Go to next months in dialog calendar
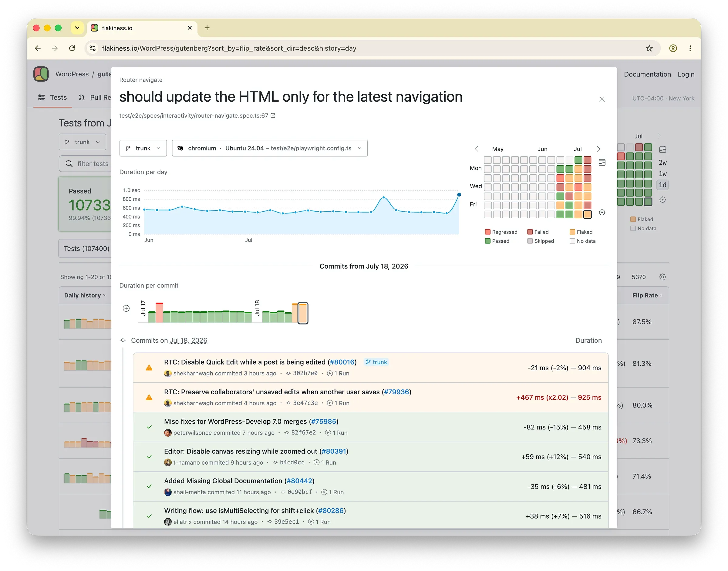This screenshot has width=728, height=571. [x=598, y=149]
